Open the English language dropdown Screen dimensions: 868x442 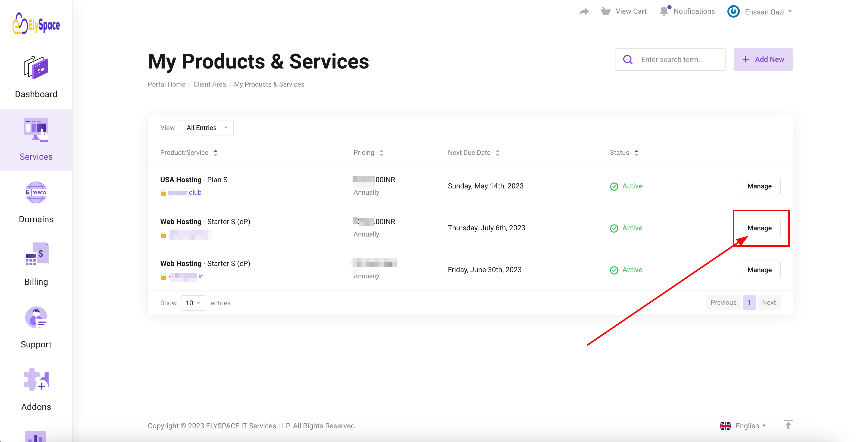click(750, 426)
